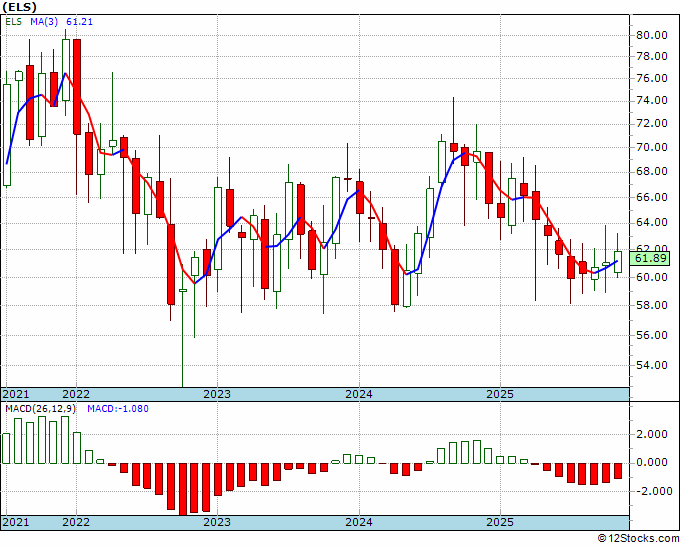Click the lowest red MACD bar before 2023

tap(183, 489)
